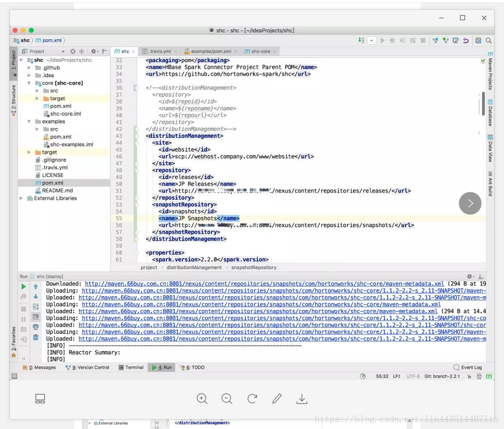
Task: Open the 2: Favorites tool window tab
Action: coord(13,341)
